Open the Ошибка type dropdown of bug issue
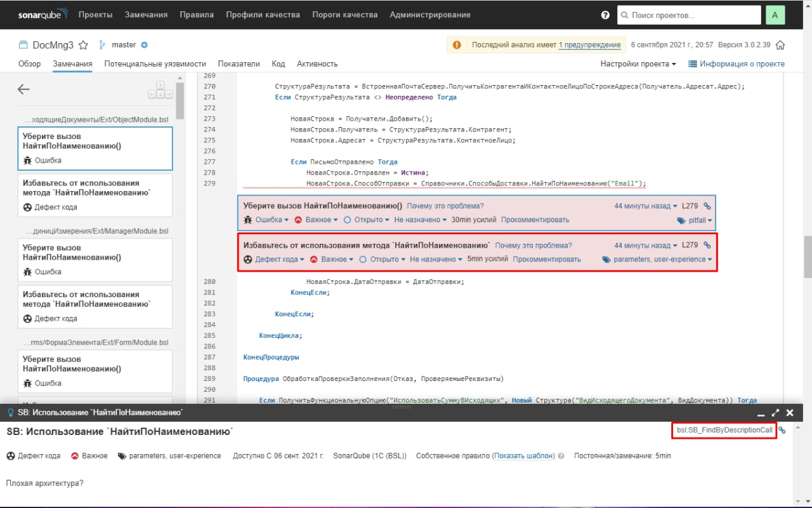812x508 pixels. (x=266, y=220)
